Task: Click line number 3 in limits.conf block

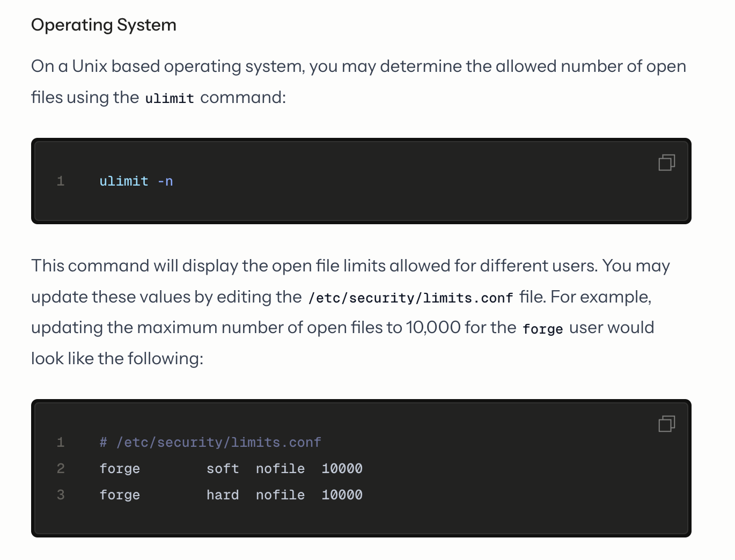Action: point(61,495)
